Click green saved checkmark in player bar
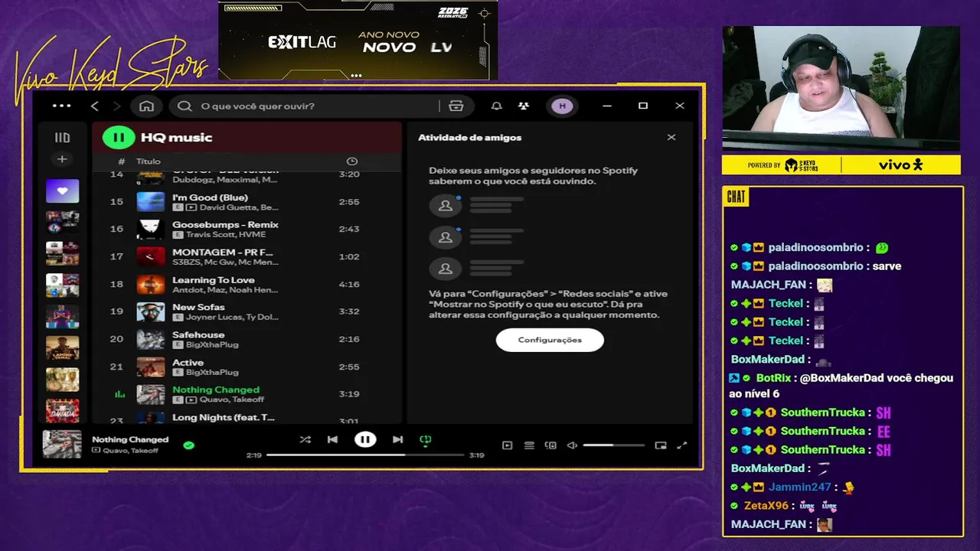Screen dimensions: 980x551 (x=189, y=445)
